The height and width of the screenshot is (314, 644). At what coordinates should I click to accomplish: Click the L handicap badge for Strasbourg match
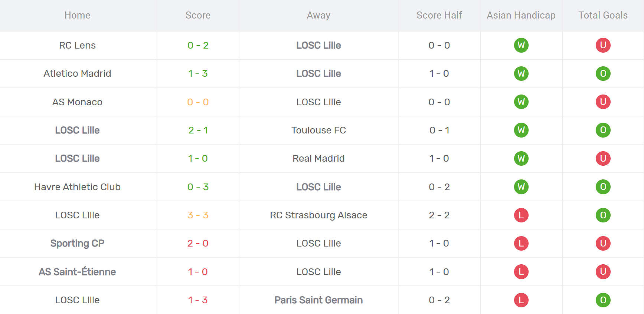pos(521,215)
